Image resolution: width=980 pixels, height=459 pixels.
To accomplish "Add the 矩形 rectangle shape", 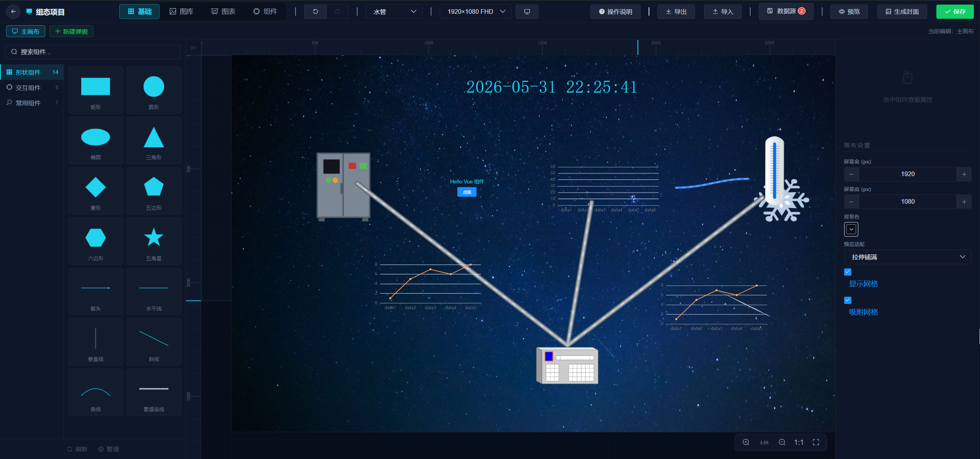I will click(96, 90).
